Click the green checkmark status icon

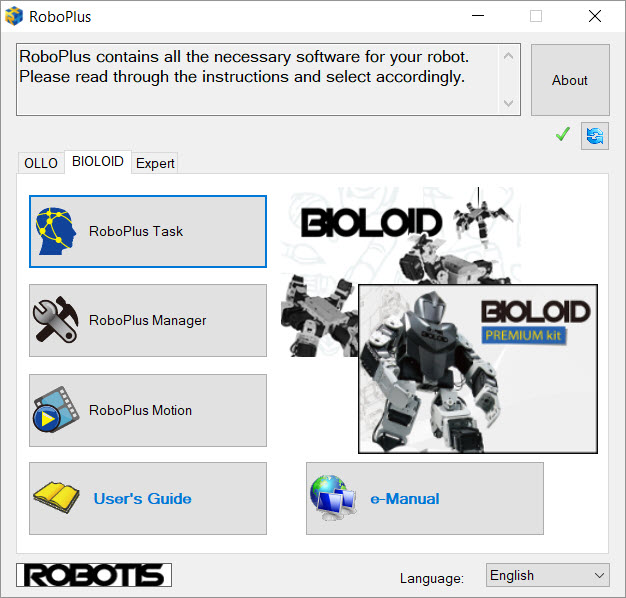pyautogui.click(x=562, y=135)
